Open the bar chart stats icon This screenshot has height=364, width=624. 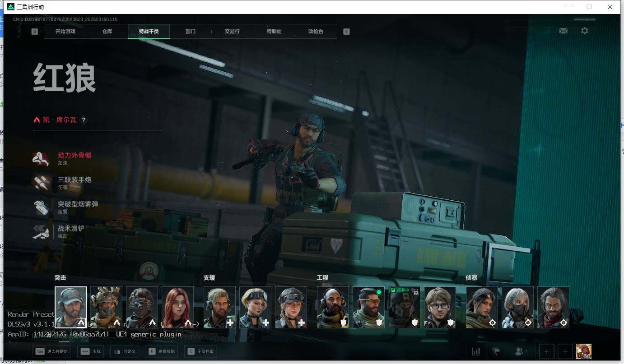pos(475,351)
